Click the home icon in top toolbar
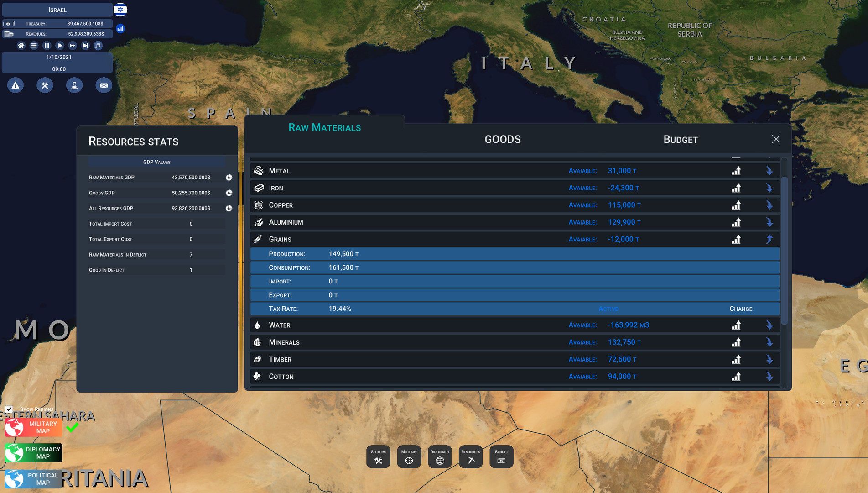The image size is (868, 493). tap(21, 46)
